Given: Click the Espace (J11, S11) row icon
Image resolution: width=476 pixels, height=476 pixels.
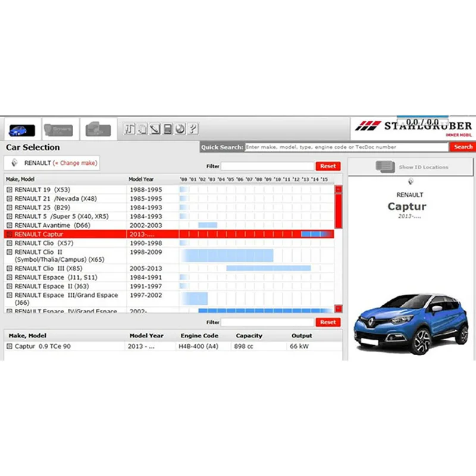Looking at the screenshot, I should click(x=10, y=277).
